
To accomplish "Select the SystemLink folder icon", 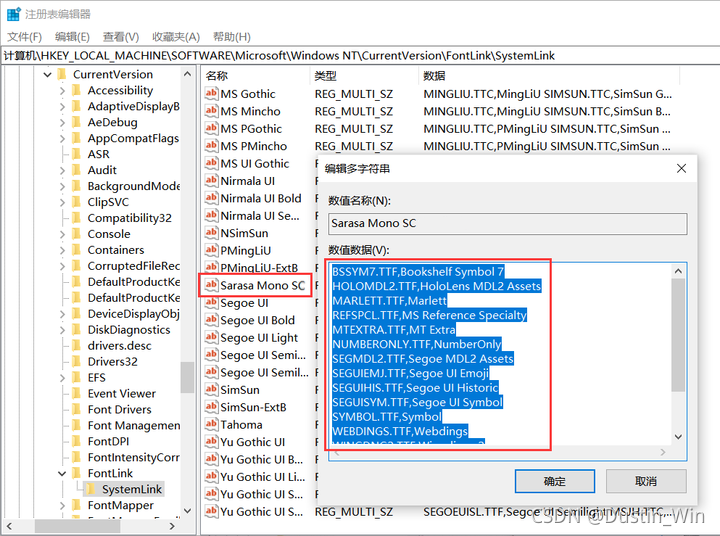I will click(91, 489).
